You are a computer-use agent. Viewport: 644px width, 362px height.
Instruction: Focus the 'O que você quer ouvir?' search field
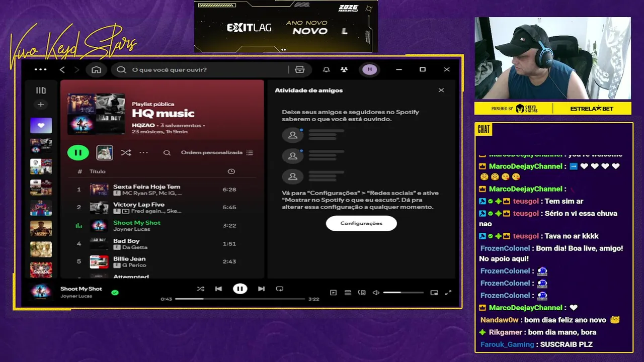coord(201,70)
